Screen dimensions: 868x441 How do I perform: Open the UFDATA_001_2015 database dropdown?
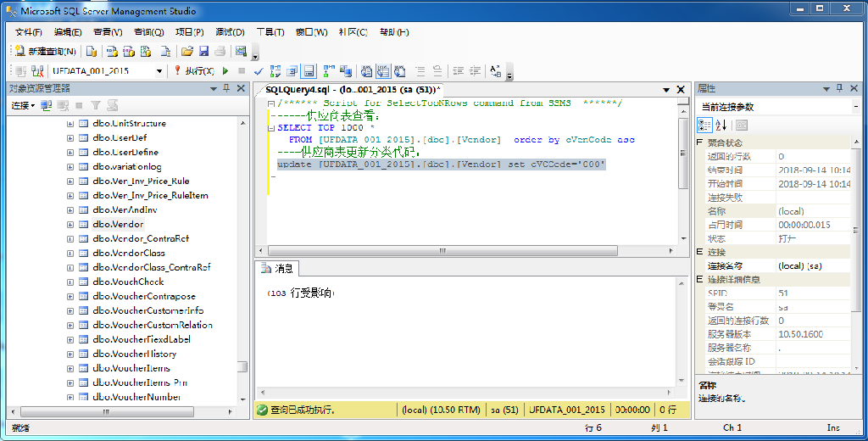click(x=159, y=71)
